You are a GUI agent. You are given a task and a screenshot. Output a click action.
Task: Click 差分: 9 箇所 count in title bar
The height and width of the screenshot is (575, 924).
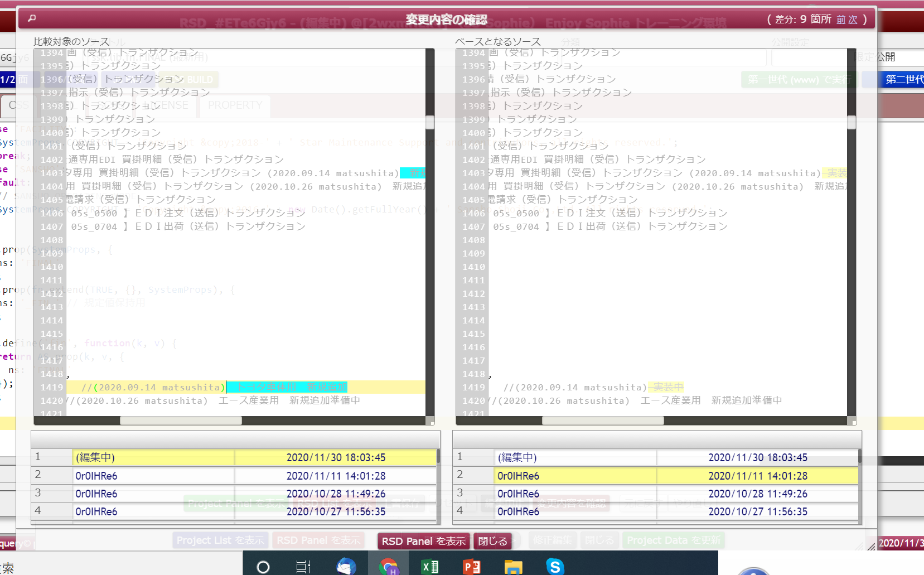point(803,20)
